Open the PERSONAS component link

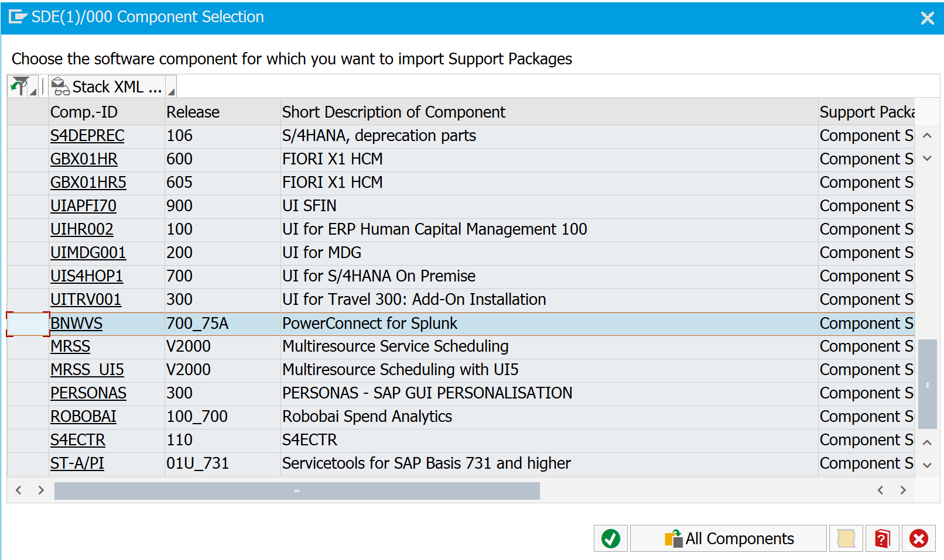pyautogui.click(x=88, y=393)
